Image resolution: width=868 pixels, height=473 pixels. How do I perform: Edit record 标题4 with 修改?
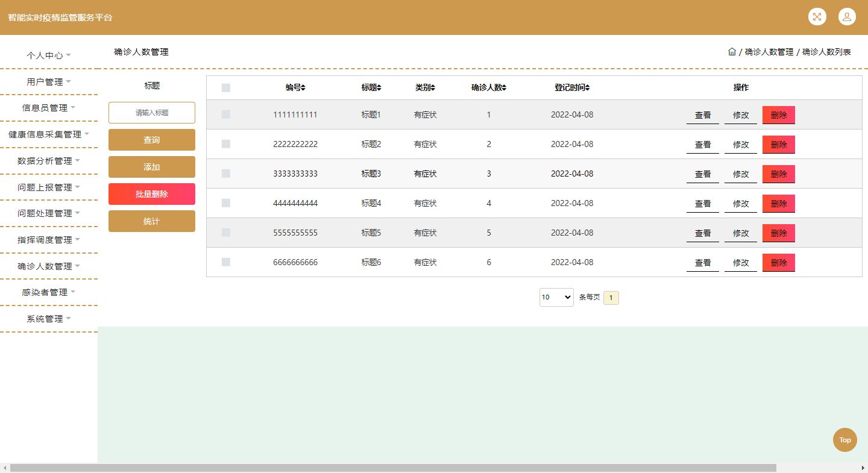[x=741, y=204]
